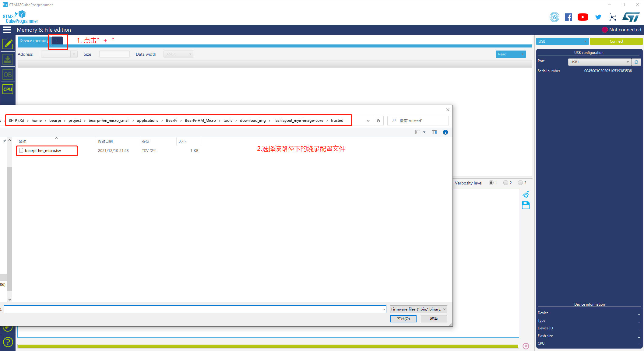The width and height of the screenshot is (644, 351).
Task: Expand the USB interface type dropdown
Action: click(x=562, y=41)
